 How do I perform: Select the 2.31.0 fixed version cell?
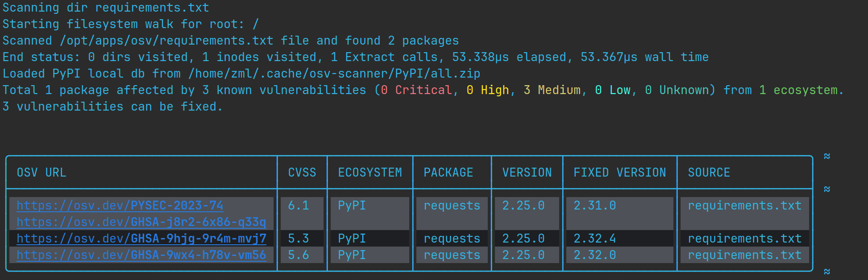(x=594, y=206)
